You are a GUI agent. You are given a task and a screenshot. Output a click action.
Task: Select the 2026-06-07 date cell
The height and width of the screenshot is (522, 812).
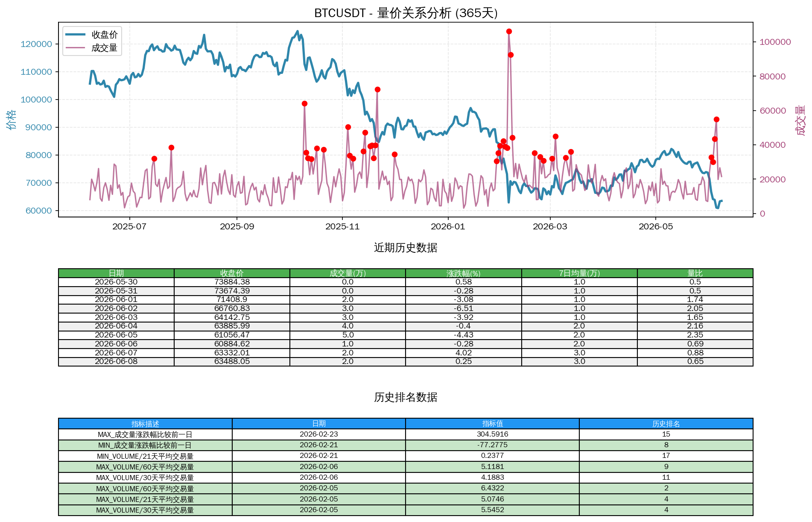tap(116, 353)
